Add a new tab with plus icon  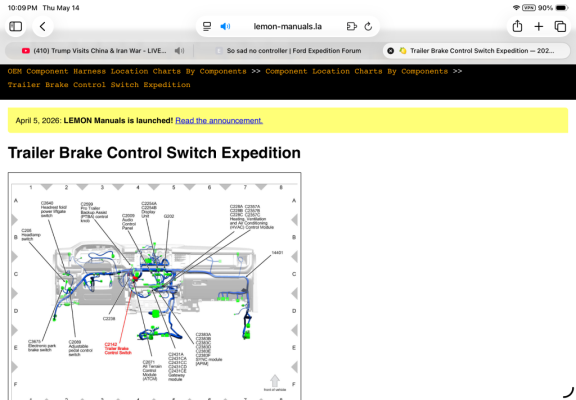point(539,26)
